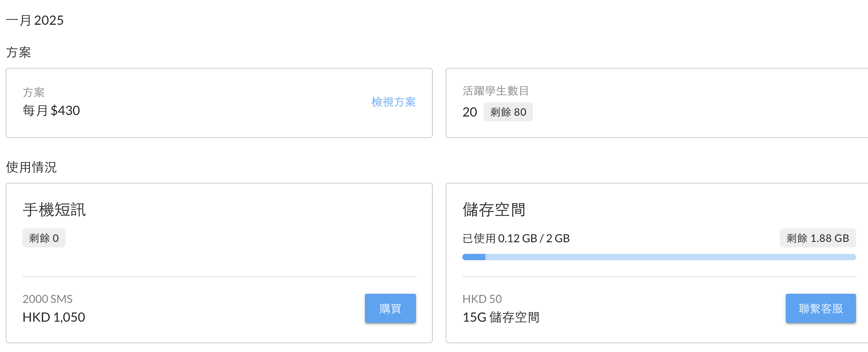Click the HKD 50 storage price label
This screenshot has height=352, width=868.
point(482,299)
